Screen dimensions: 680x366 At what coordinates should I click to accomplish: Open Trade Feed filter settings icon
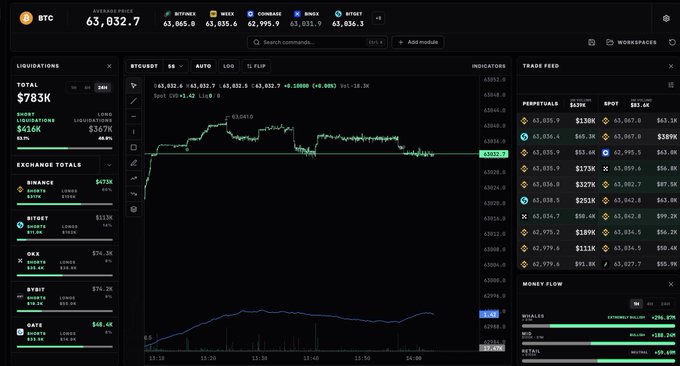point(671,85)
